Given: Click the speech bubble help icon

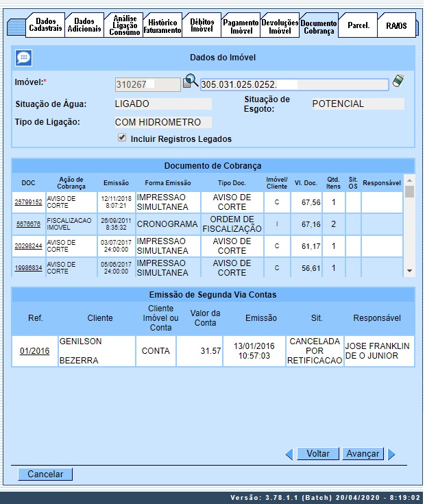Looking at the screenshot, I should pyautogui.click(x=23, y=58).
